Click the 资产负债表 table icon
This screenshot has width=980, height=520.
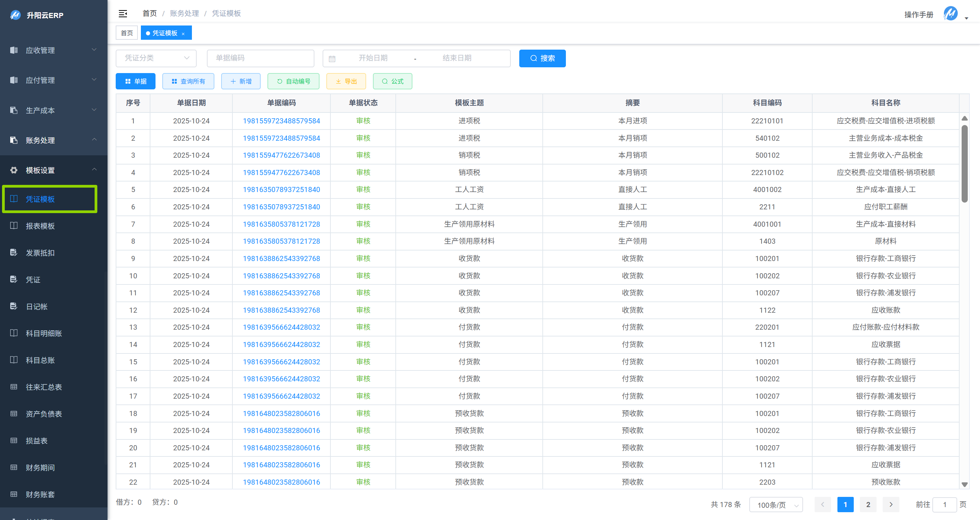coord(14,414)
